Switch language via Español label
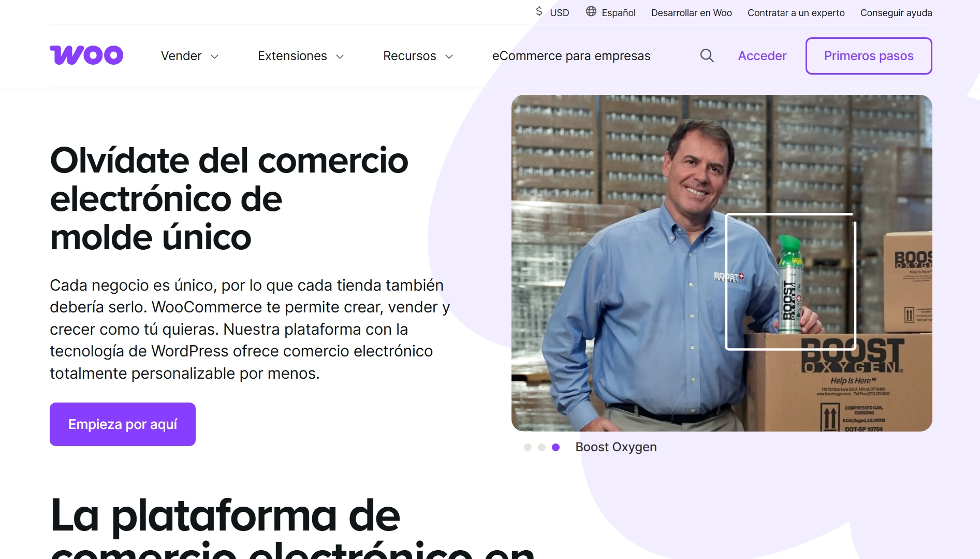Screen dimensions: 980x559 click(x=618, y=12)
